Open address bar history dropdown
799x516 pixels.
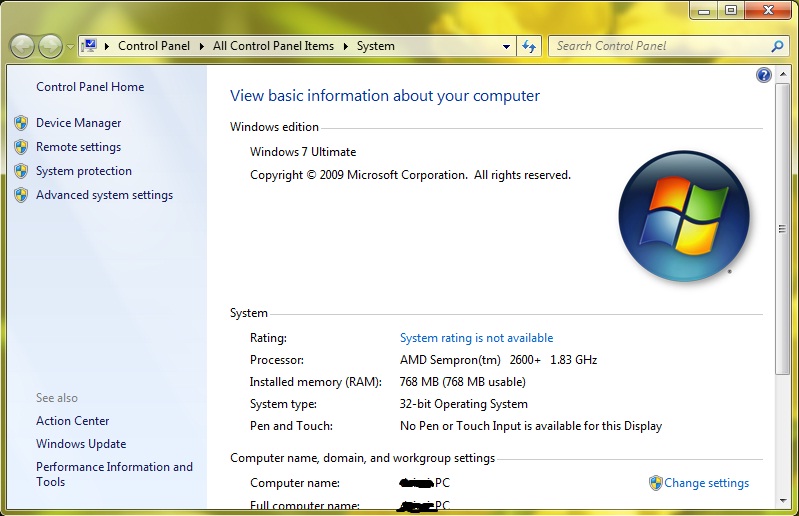click(506, 47)
